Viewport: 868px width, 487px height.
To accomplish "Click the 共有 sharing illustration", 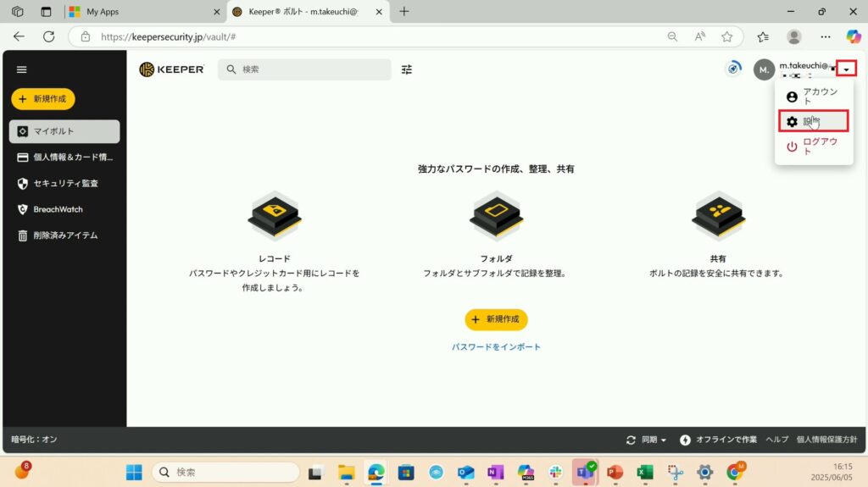I will point(718,216).
